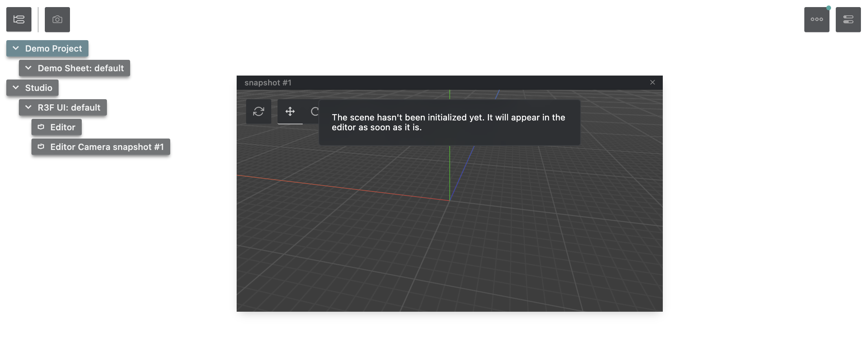Viewport: 868px width, 355px height.
Task: Collapse the Studio tree chevron
Action: tap(16, 88)
